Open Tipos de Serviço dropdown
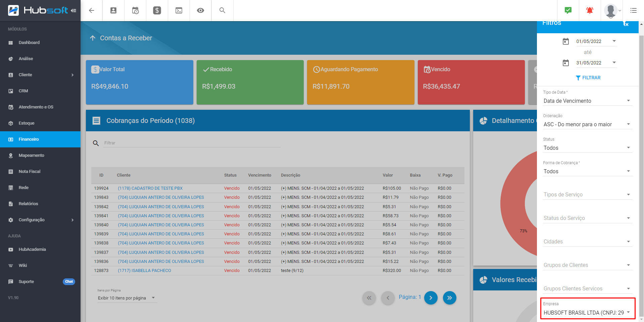644x322 pixels. tap(588, 194)
